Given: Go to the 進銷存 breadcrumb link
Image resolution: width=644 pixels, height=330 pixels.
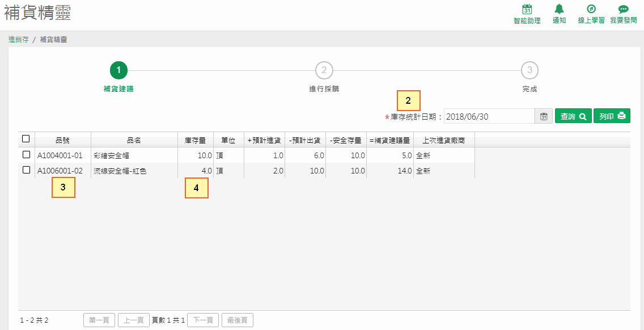Looking at the screenshot, I should tap(19, 40).
